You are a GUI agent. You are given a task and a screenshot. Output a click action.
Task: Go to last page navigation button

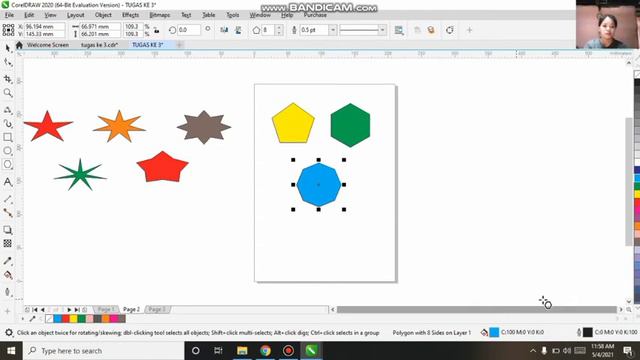[77, 310]
